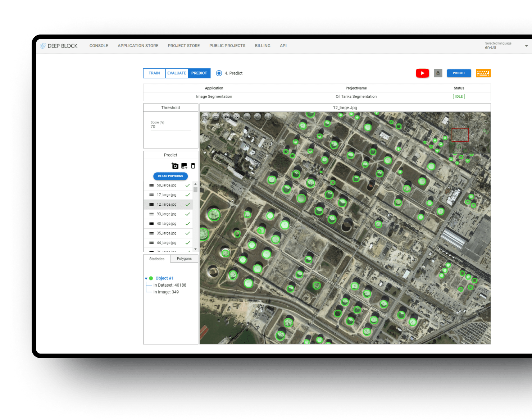532x420 pixels.
Task: Open fullscreen using the expand map icon
Action: tap(236, 117)
